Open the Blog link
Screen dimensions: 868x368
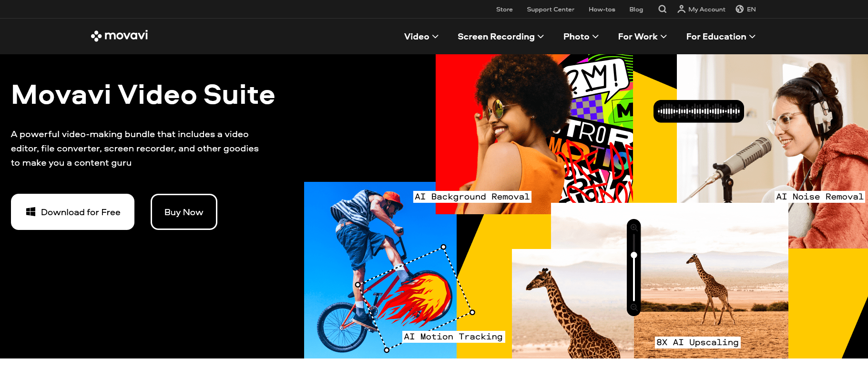pos(636,9)
